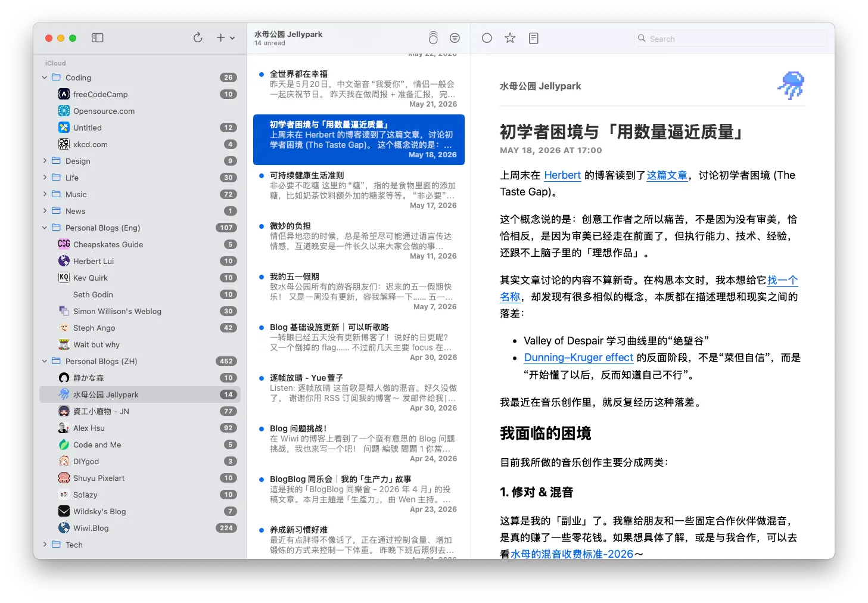The image size is (868, 603).
Task: Select the freeCodeCamp feed icon
Action: pyautogui.click(x=64, y=94)
